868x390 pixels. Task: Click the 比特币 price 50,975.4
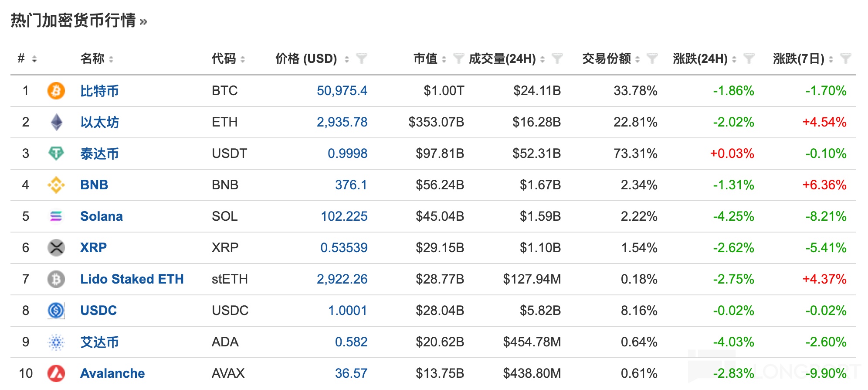(x=342, y=91)
